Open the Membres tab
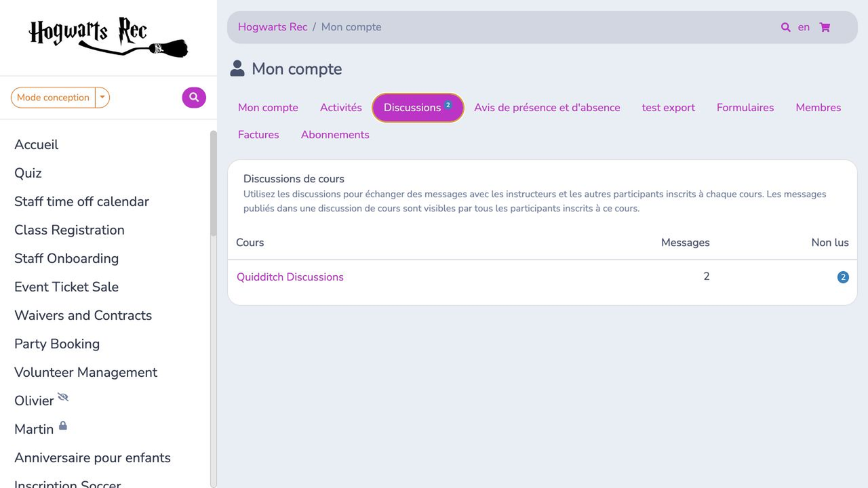 pyautogui.click(x=818, y=108)
